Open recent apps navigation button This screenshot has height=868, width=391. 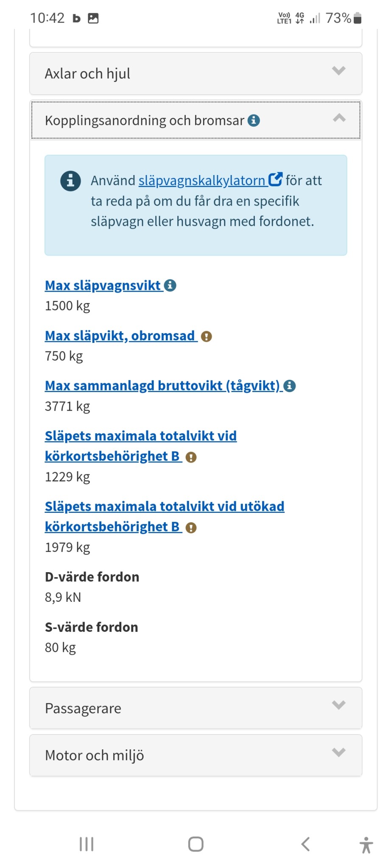pos(87,844)
